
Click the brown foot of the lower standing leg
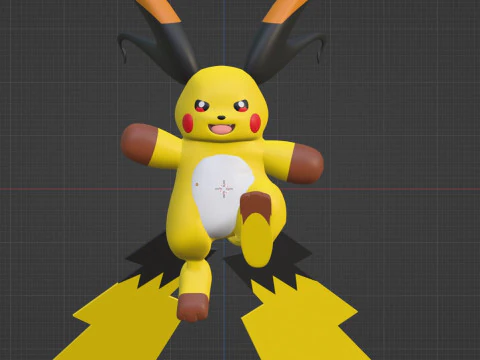pyautogui.click(x=193, y=307)
